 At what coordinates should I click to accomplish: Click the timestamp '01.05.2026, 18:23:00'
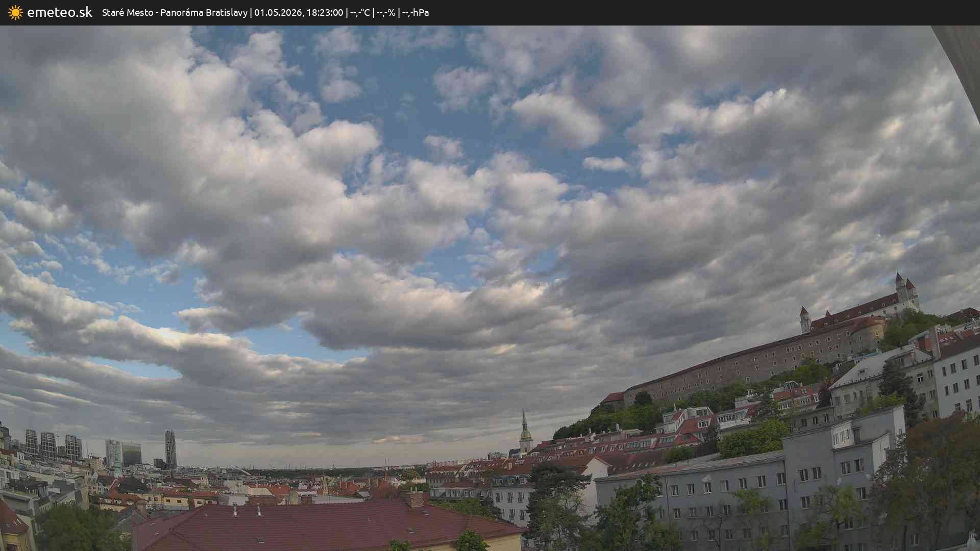(x=299, y=13)
